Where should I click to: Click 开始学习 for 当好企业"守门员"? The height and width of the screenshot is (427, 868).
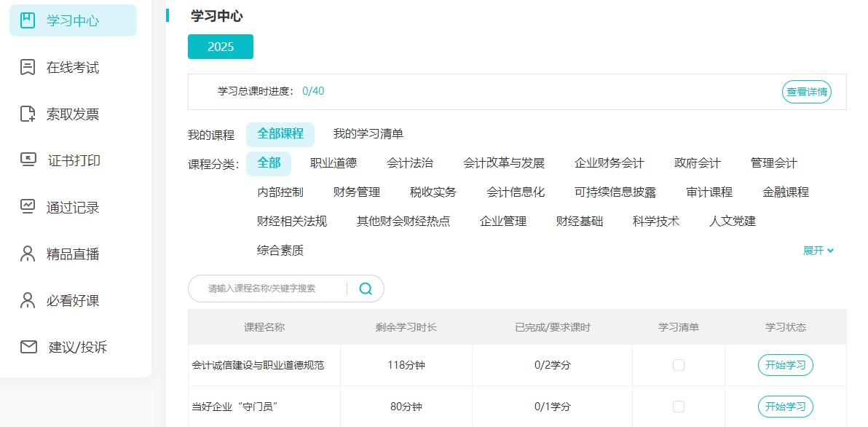click(786, 407)
